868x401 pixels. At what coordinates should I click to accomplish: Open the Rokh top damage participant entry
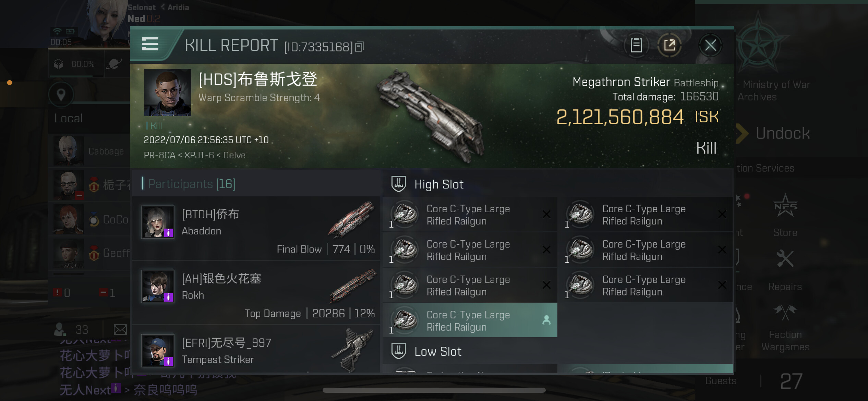click(256, 292)
